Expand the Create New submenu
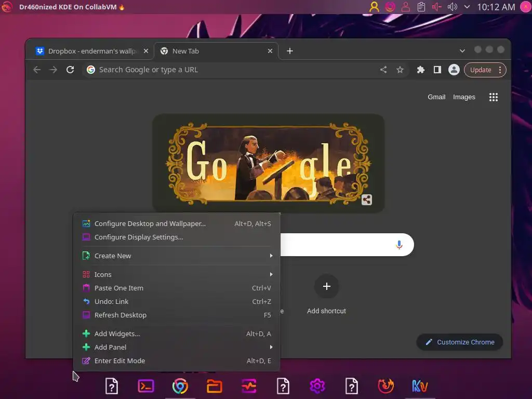The height and width of the screenshot is (399, 532). tap(177, 256)
